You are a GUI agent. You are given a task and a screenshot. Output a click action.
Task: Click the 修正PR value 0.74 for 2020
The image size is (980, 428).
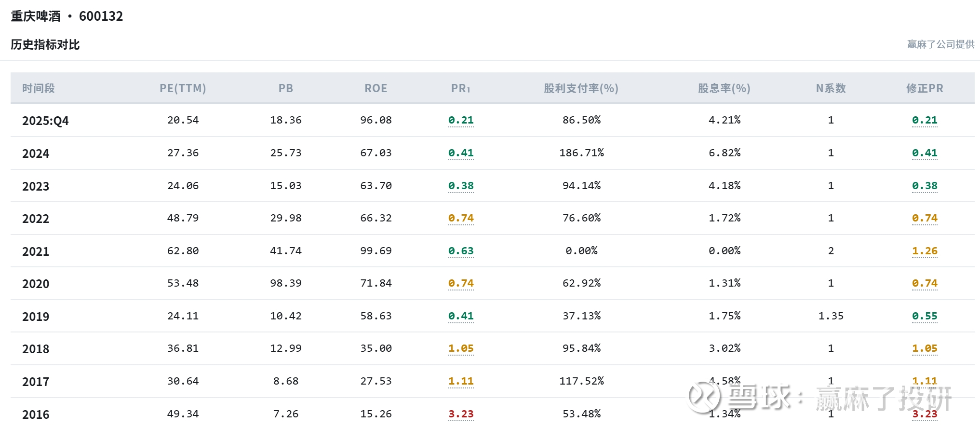pos(925,283)
